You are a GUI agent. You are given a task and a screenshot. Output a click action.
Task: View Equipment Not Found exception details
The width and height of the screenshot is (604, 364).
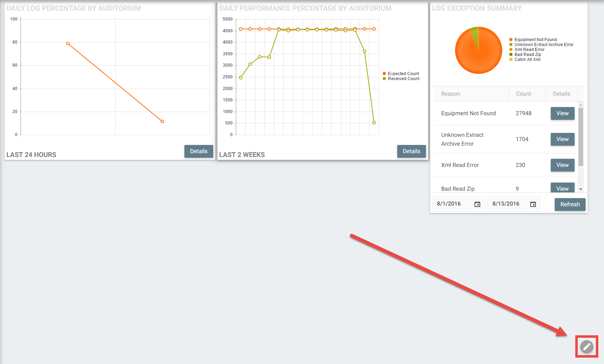tap(562, 113)
